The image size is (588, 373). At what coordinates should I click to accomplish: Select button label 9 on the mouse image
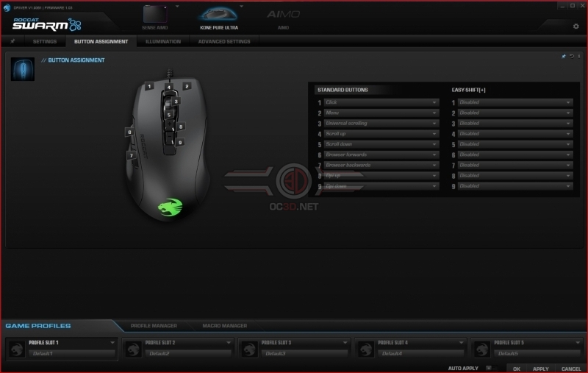coord(180,143)
